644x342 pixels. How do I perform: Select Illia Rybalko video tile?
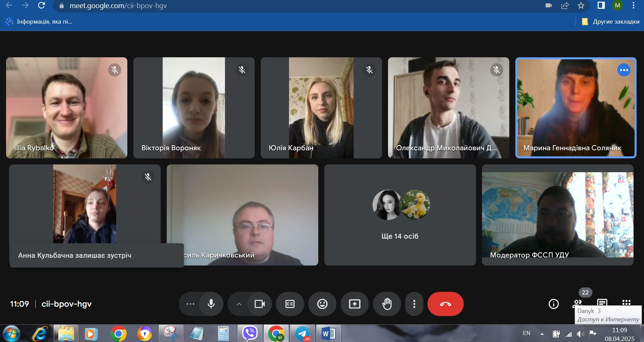pos(67,108)
